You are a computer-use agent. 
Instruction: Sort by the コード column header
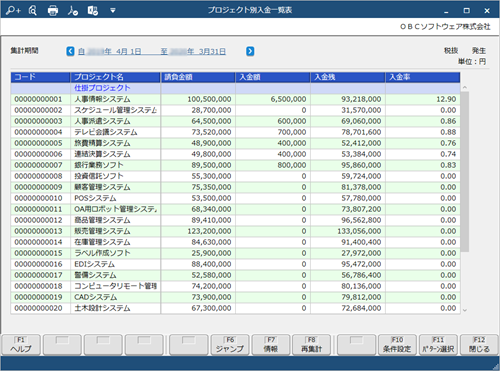tap(40, 77)
